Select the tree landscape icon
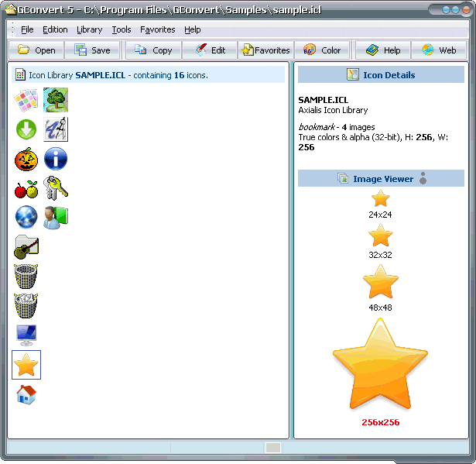 point(56,100)
